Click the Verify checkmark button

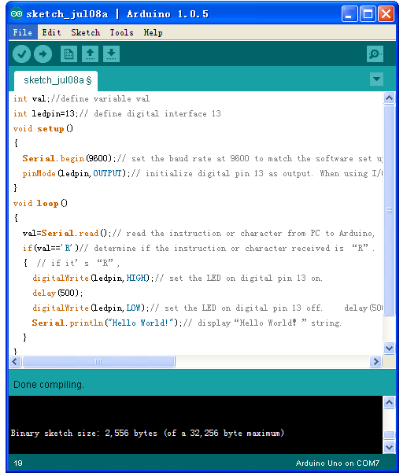click(22, 54)
